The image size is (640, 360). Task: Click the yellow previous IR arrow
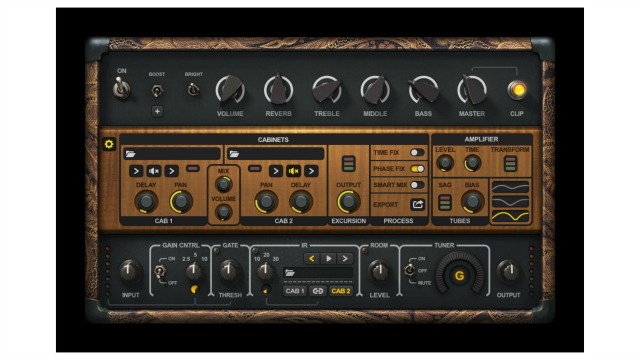(x=311, y=258)
